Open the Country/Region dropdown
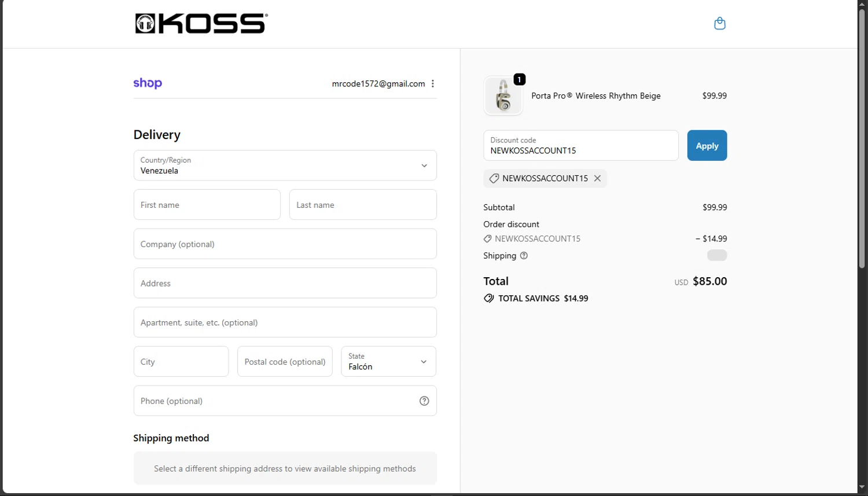868x496 pixels. pos(285,166)
